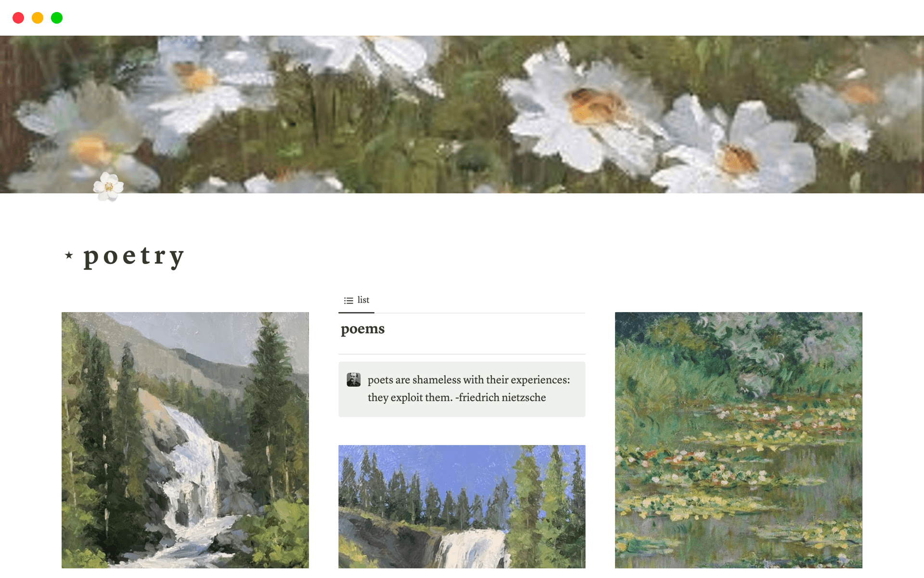Switch to the list tab
The image size is (924, 578).
(x=357, y=300)
